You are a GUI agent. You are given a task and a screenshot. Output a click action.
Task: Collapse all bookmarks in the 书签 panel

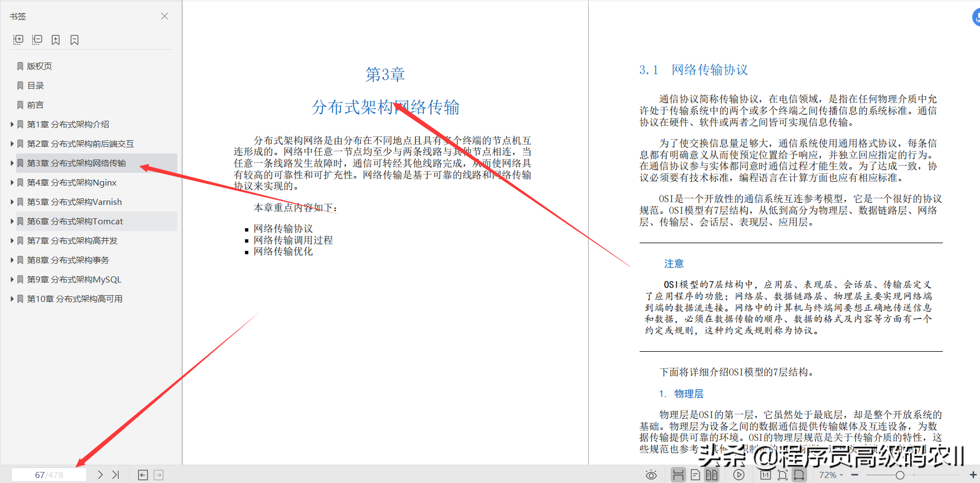click(37, 40)
